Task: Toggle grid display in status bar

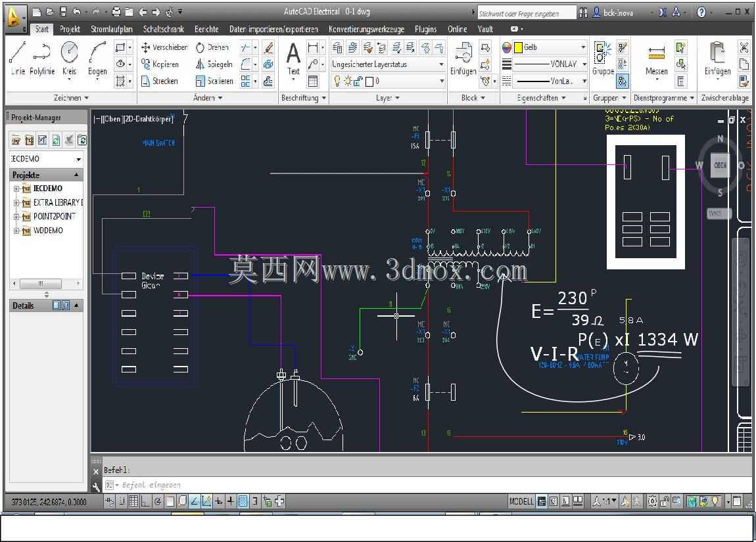Action: point(133,501)
